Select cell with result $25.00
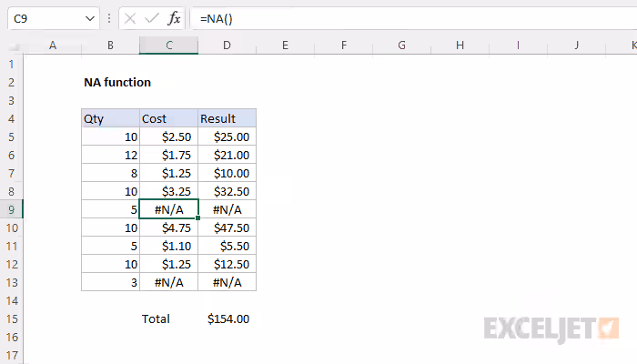Viewport: 637px width, 364px height. pos(227,136)
